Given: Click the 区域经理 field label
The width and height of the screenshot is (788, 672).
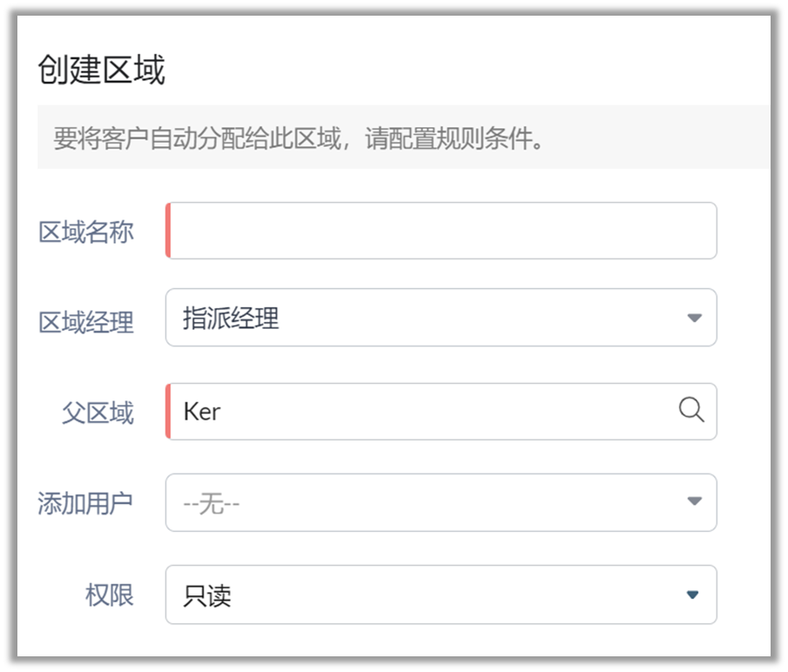Looking at the screenshot, I should [86, 323].
